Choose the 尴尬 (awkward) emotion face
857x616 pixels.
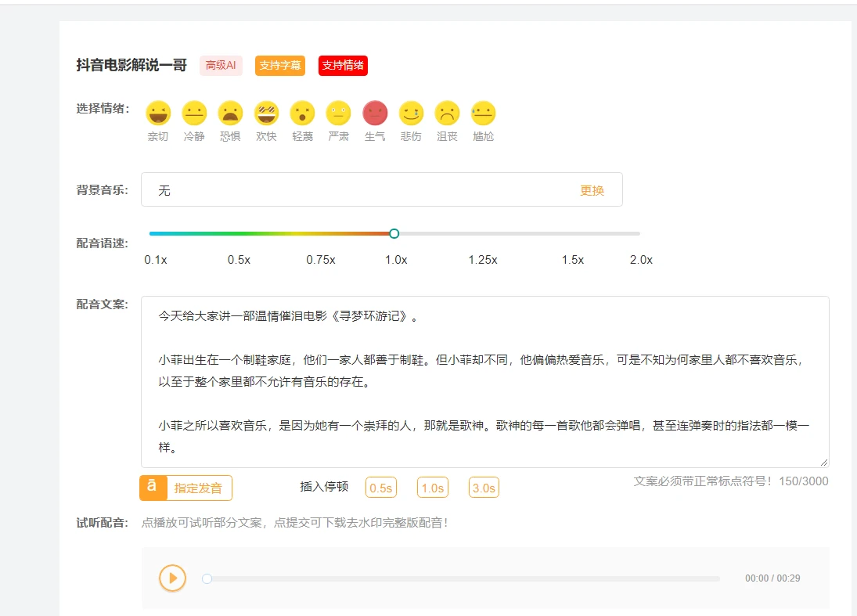click(483, 113)
